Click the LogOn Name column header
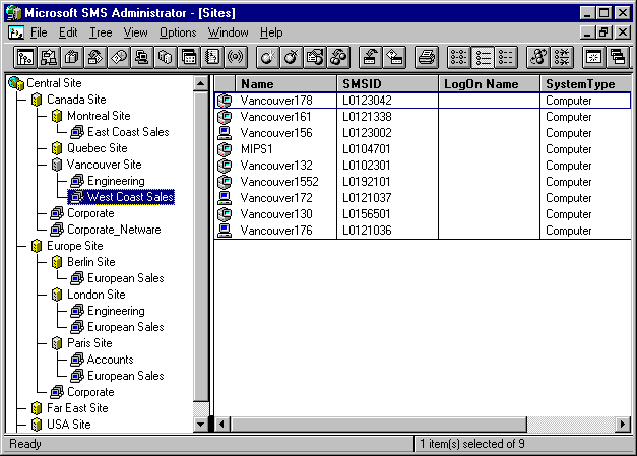This screenshot has width=637, height=456. coord(489,84)
